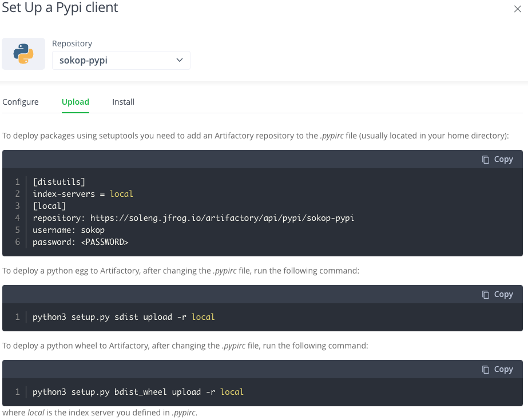Image resolution: width=528 pixels, height=420 pixels.
Task: Click the password: <PASSWORD> line
Action: point(81,242)
